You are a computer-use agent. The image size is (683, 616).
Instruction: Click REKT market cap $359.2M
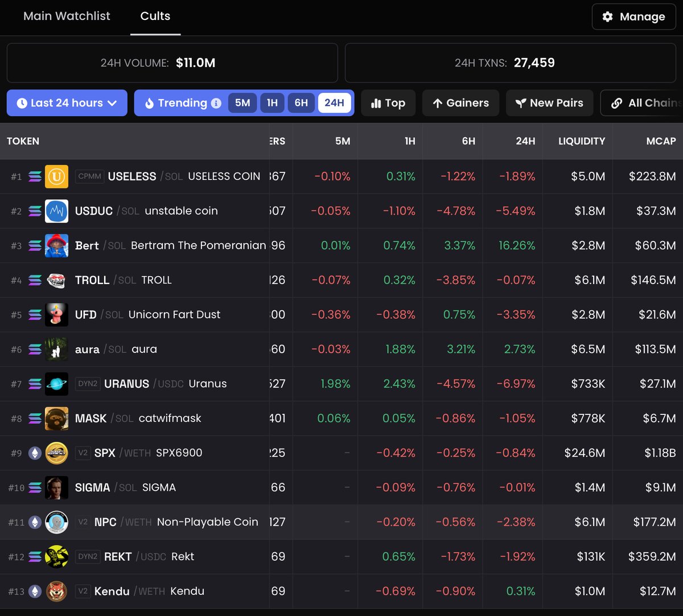pos(652,557)
